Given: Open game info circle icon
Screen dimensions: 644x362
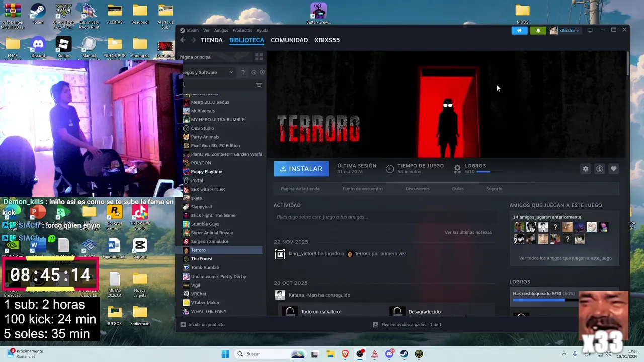Looking at the screenshot, I should pyautogui.click(x=599, y=169).
